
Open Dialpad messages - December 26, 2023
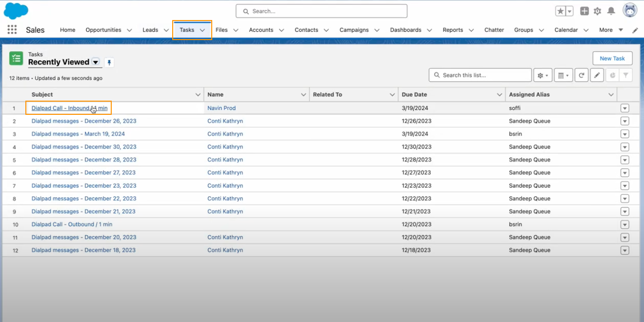84,121
